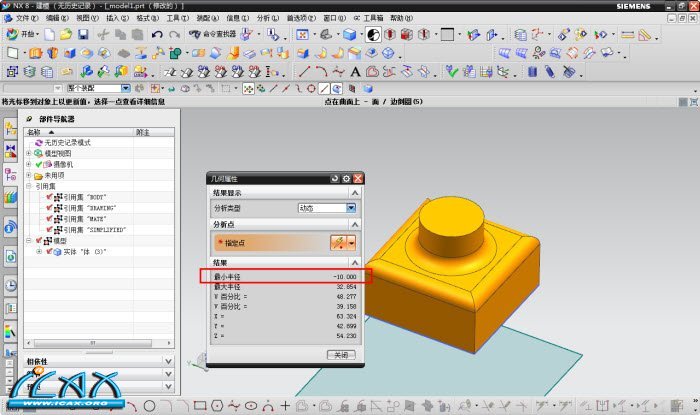The height and width of the screenshot is (415, 700).
Task: Toggle the red checkbox next to 模型
Action: 39,240
